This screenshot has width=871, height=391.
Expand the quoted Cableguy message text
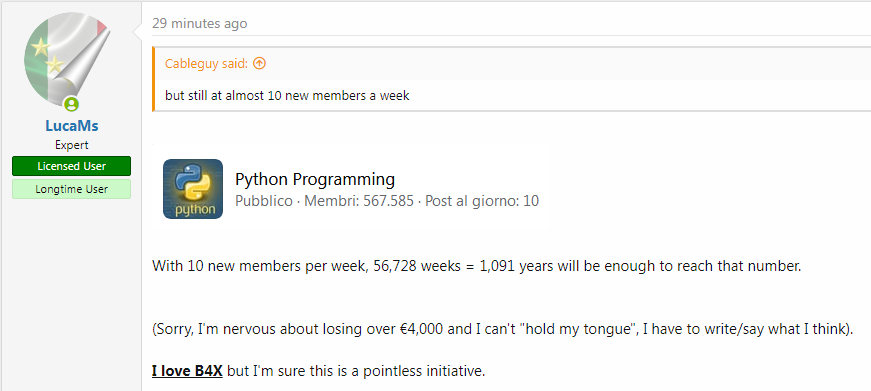(287, 96)
